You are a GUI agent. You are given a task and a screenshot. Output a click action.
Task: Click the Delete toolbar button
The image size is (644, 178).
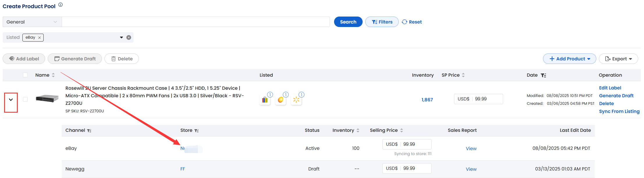pyautogui.click(x=122, y=59)
